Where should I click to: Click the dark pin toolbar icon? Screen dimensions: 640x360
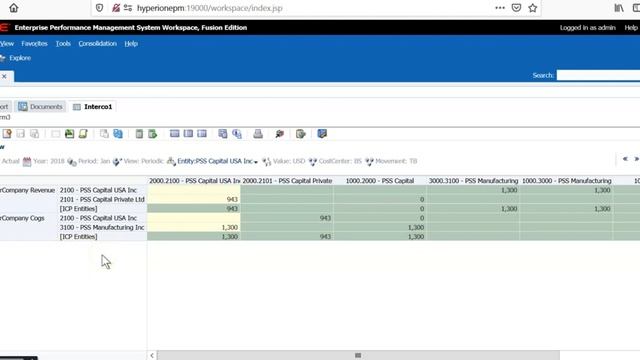[x=280, y=133]
